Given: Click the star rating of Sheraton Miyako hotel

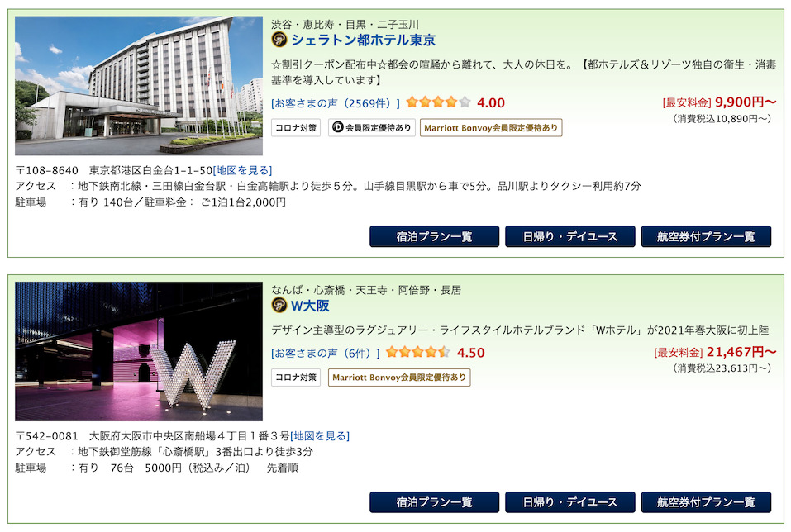Looking at the screenshot, I should click(438, 102).
